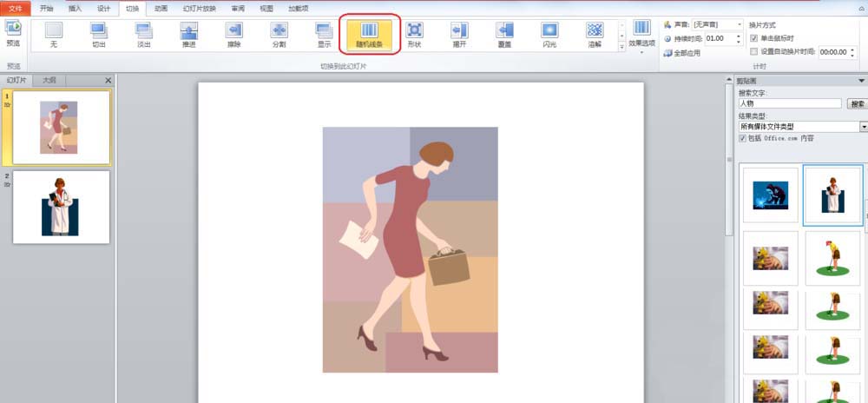Open the 视图 View tab
Viewport: 868px width, 403px height.
click(266, 9)
